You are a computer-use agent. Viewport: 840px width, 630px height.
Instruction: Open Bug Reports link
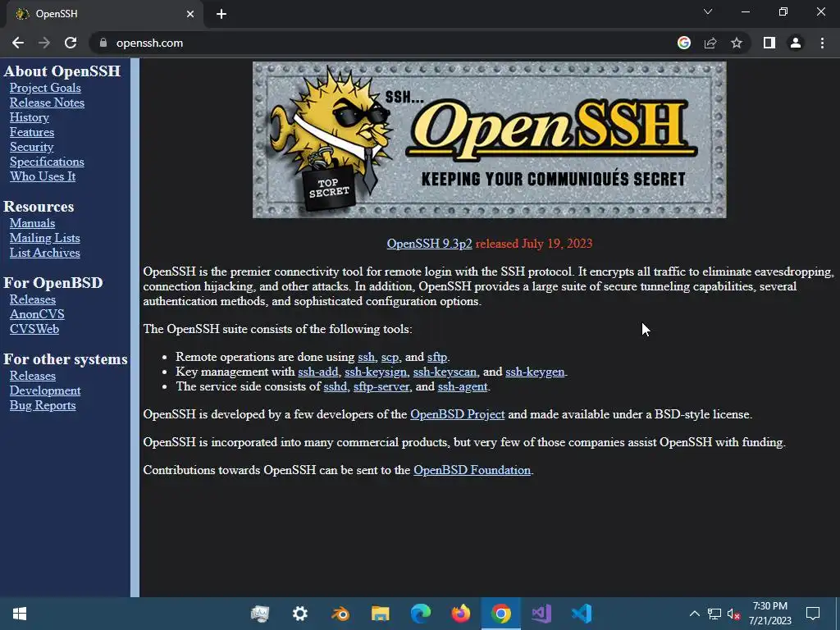(x=43, y=405)
